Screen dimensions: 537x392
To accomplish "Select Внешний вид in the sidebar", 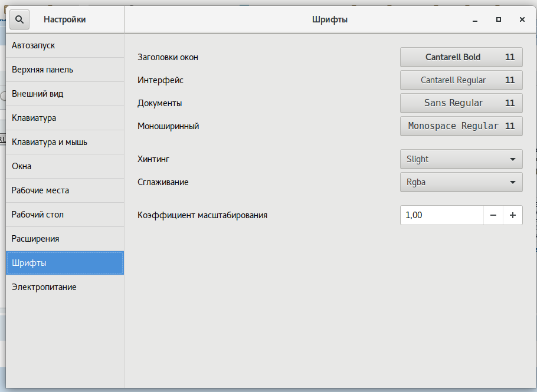I will click(65, 94).
